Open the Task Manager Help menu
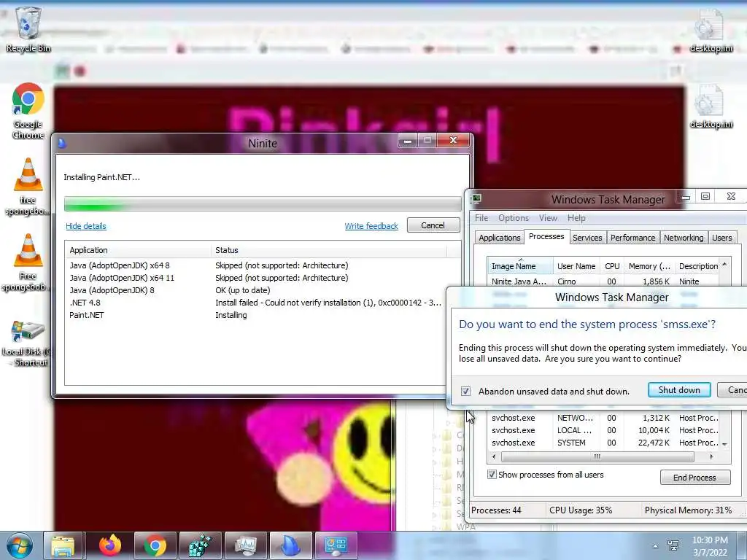This screenshot has width=747, height=560. 576,217
